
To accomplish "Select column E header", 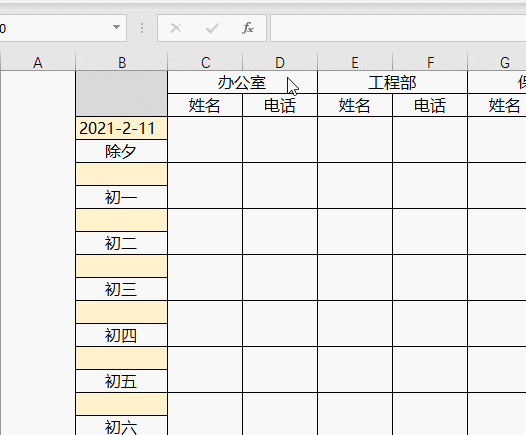I will (355, 62).
